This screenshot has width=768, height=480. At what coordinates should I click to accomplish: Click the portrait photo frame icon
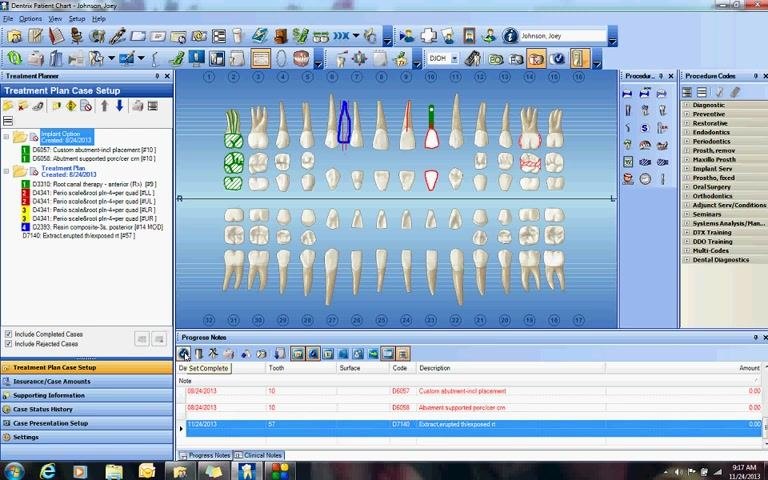(x=469, y=36)
